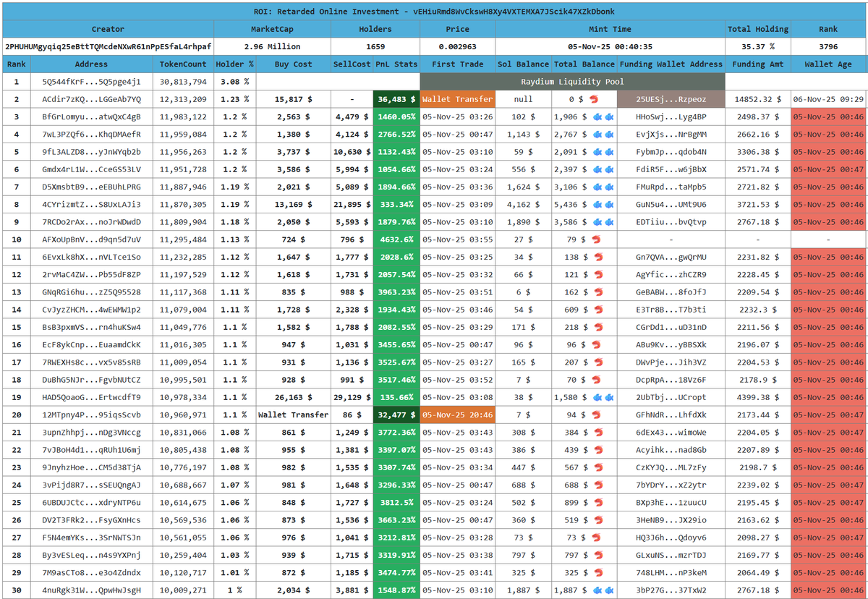Click the '2.96 Million' market cap value
The image size is (868, 599).
272,46
